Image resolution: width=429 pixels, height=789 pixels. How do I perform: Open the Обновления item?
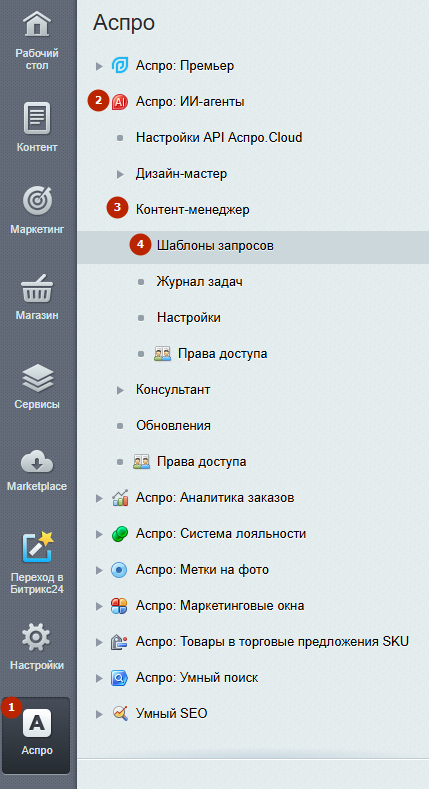click(173, 426)
